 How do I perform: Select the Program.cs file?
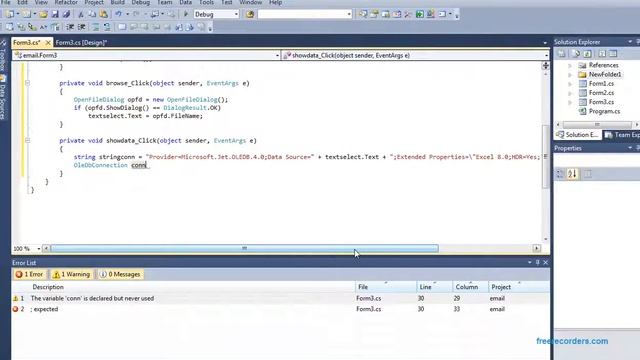(x=604, y=111)
